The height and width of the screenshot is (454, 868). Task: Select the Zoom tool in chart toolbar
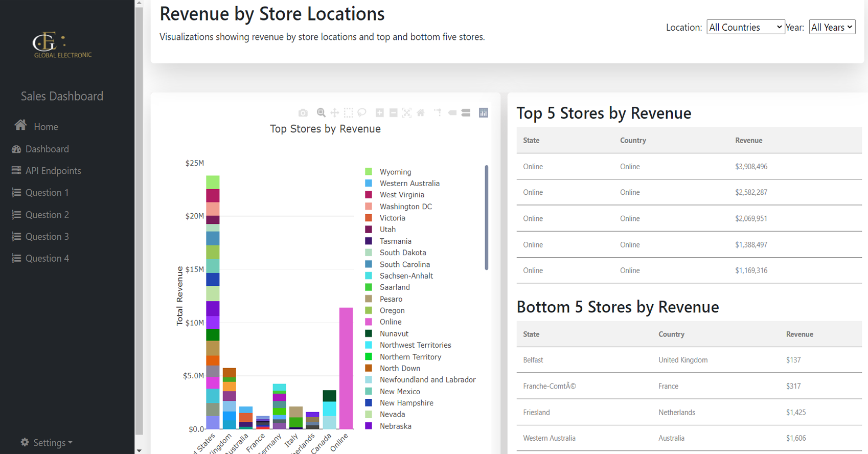(321, 113)
